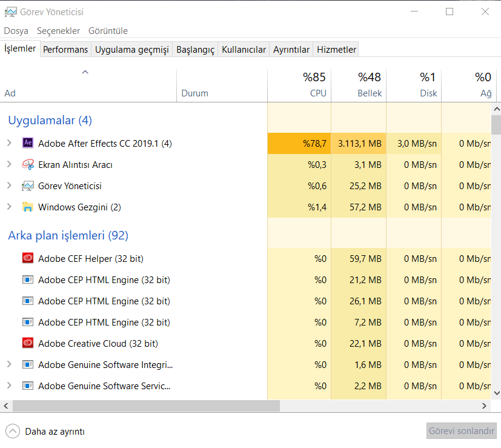501x448 pixels.
Task: Expand Adobe Genuine Software Servic... entry
Action: click(9, 386)
